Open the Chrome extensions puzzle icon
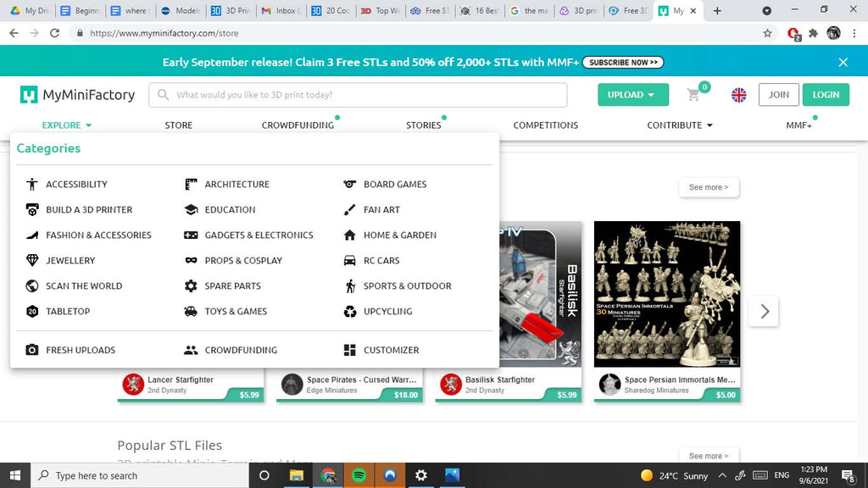The image size is (868, 488). [x=813, y=33]
